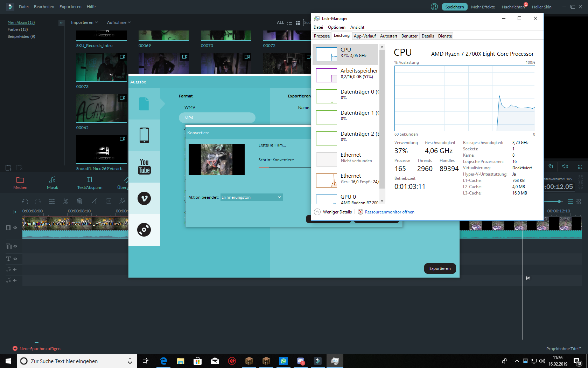Open the Optionen menu in Task Manager

click(337, 27)
